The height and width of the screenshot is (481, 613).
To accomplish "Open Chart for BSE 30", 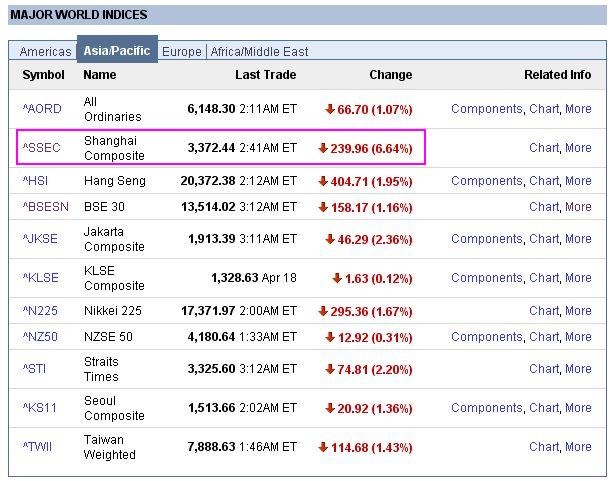I will pyautogui.click(x=544, y=207).
